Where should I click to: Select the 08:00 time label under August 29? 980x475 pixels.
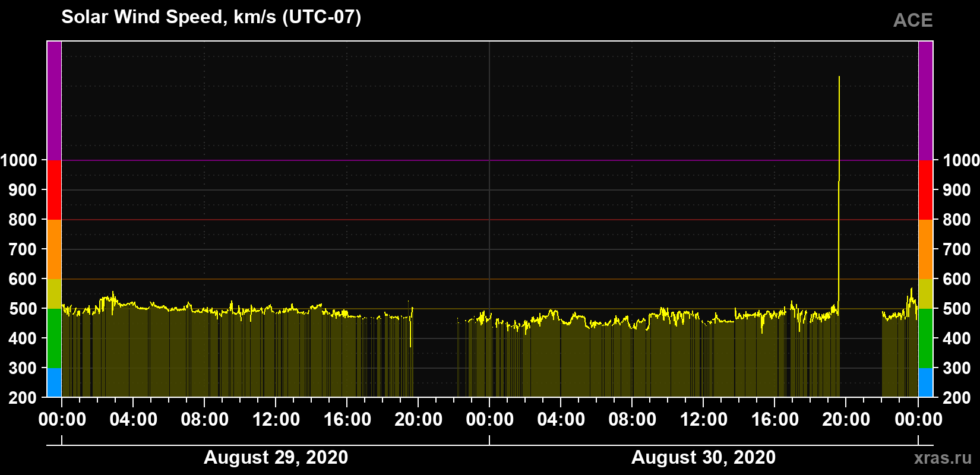point(205,420)
